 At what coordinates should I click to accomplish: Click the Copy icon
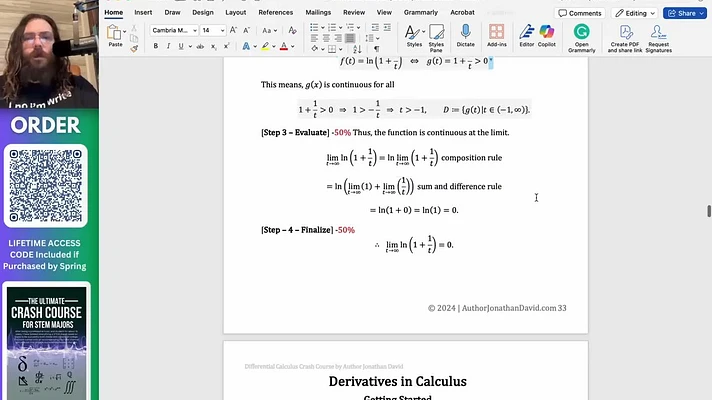click(x=134, y=38)
